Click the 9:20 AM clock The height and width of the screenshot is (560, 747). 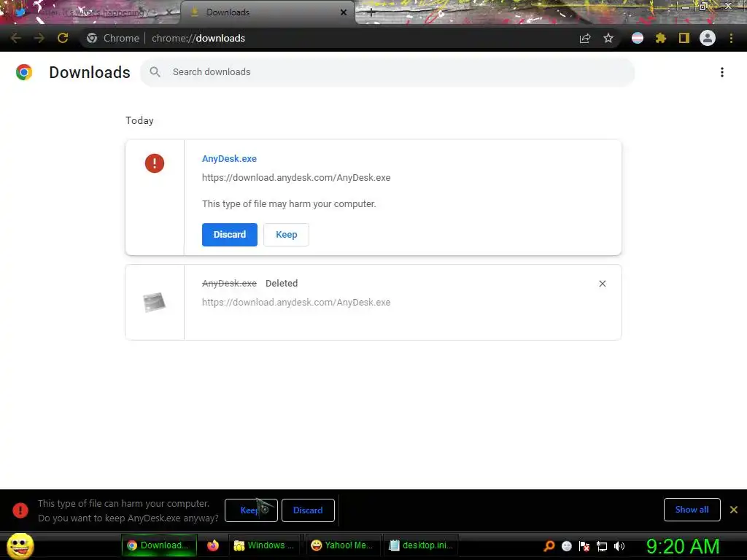coord(683,546)
